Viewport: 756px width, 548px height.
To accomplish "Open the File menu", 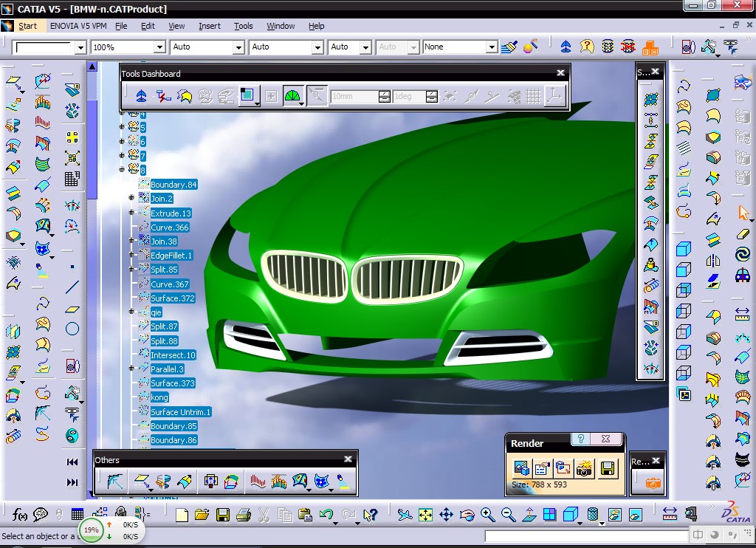I will [121, 26].
